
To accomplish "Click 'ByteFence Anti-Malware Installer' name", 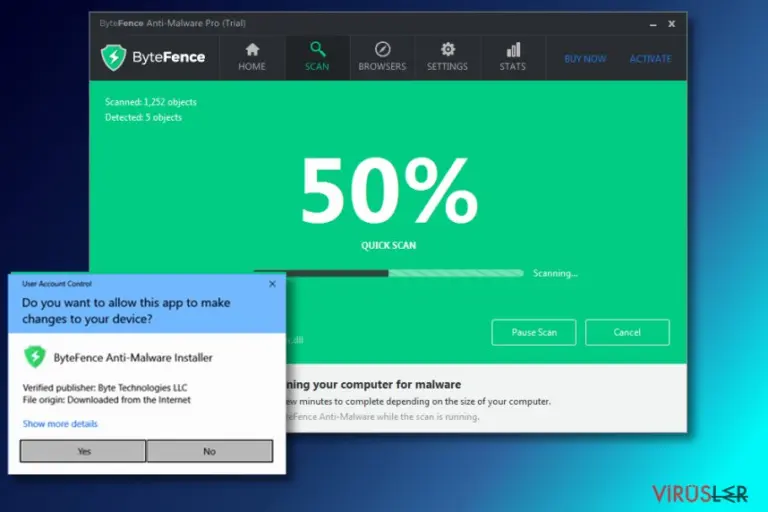I will click(133, 358).
